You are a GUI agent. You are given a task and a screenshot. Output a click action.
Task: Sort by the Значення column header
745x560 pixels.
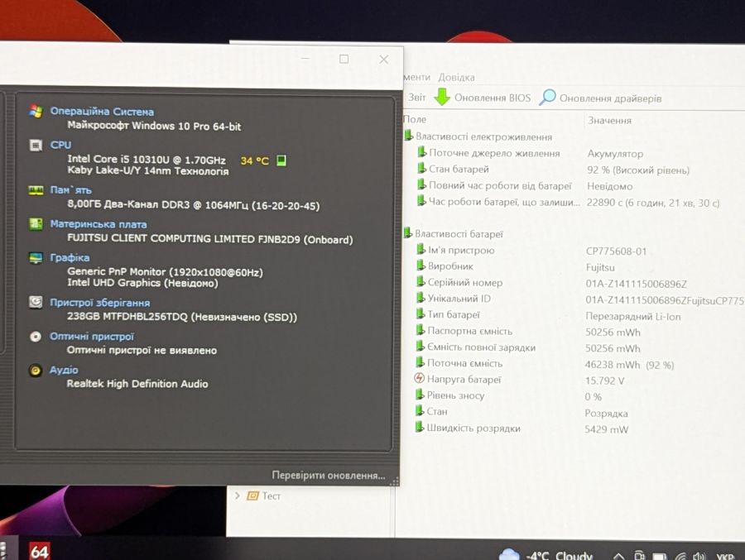coord(609,121)
